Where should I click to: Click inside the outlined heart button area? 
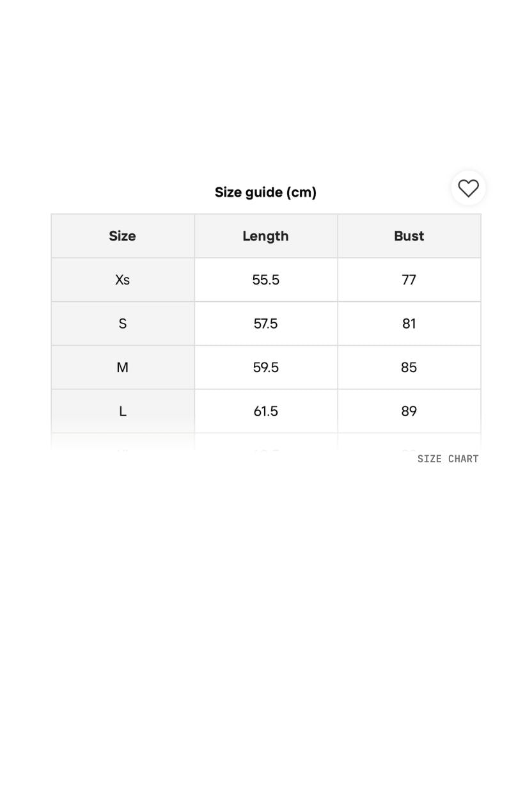tap(468, 188)
